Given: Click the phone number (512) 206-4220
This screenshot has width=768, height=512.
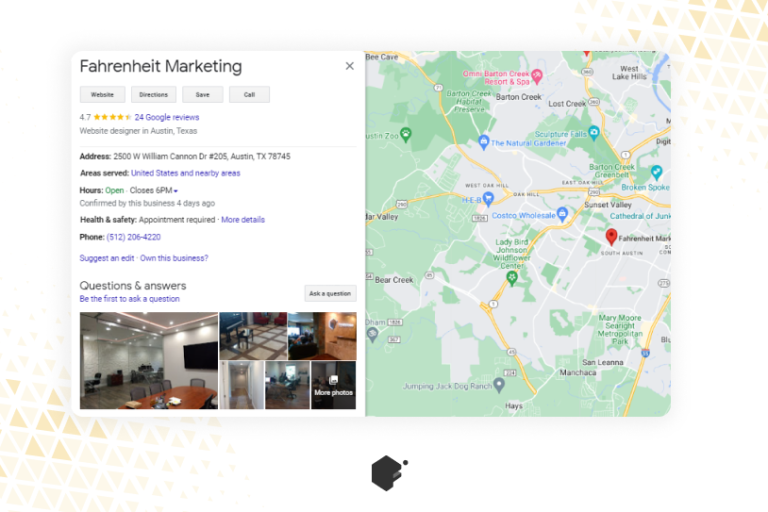Looking at the screenshot, I should (x=134, y=237).
